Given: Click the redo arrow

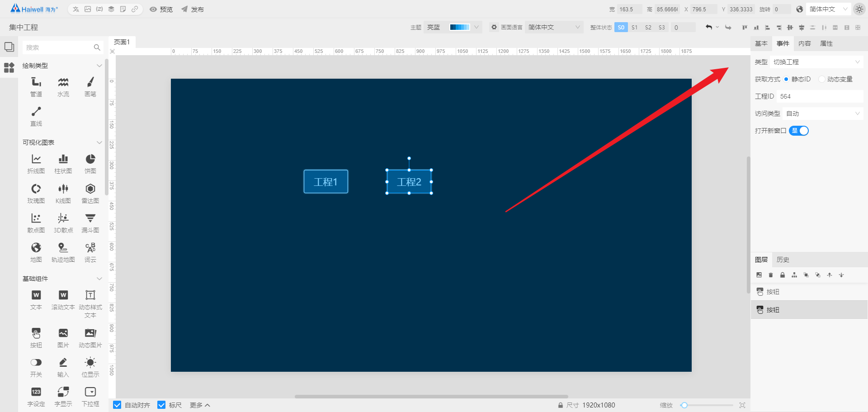Looking at the screenshot, I should pos(728,28).
